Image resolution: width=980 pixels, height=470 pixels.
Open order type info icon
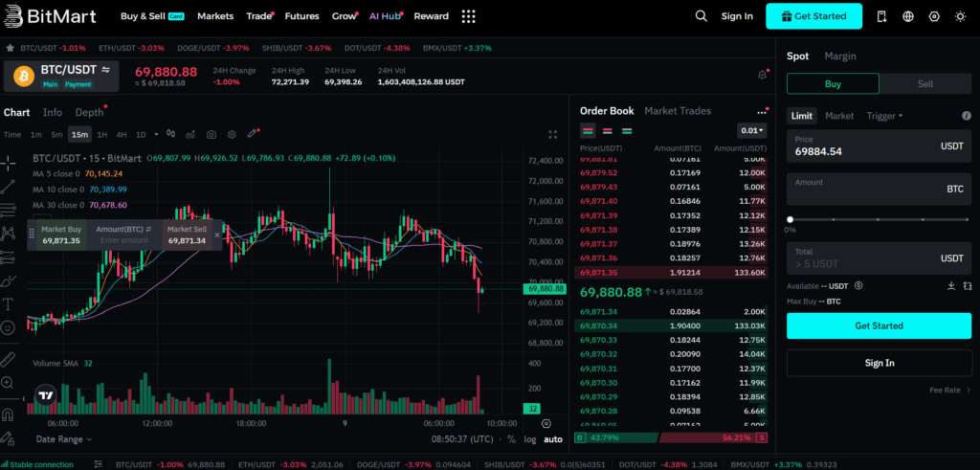[967, 116]
